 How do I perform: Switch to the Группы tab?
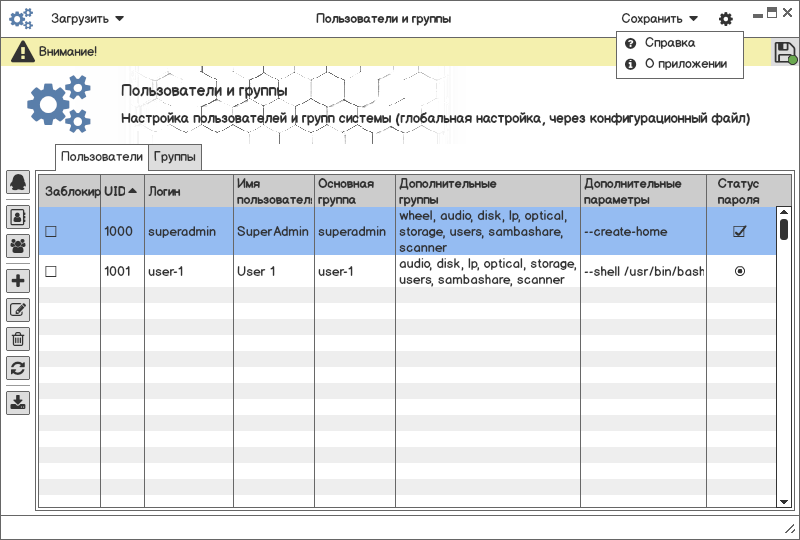175,157
